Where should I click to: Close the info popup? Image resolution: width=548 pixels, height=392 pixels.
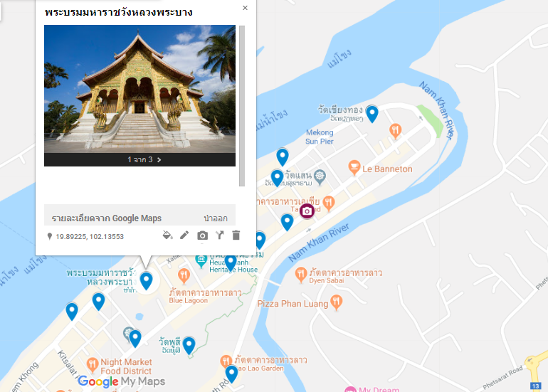point(245,8)
